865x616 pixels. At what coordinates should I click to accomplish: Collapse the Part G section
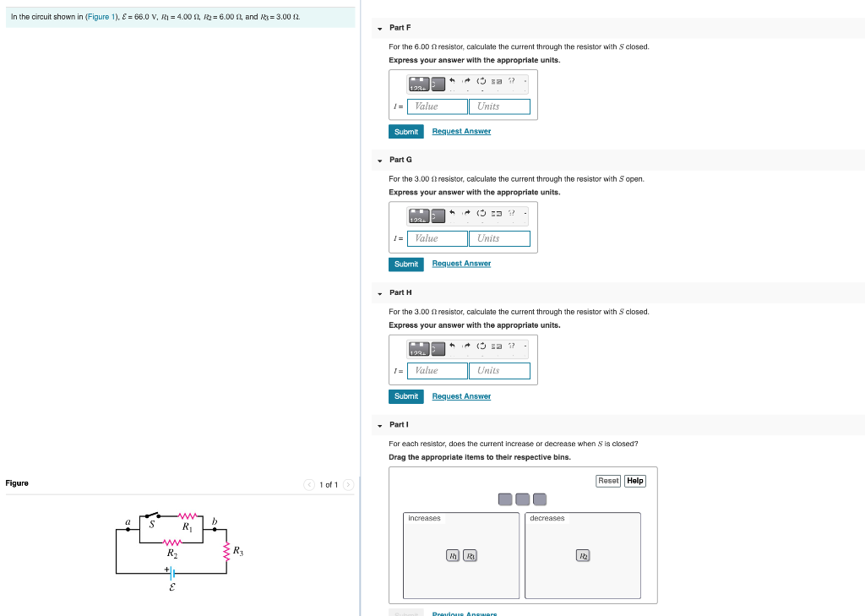[379, 160]
